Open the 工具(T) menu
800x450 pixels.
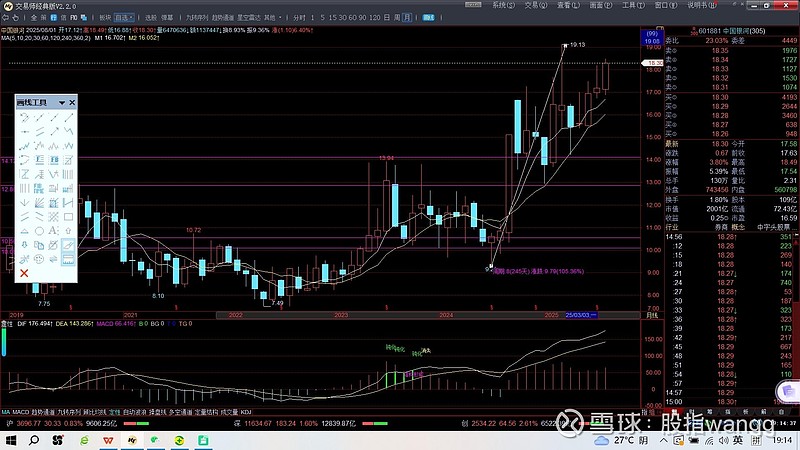[633, 5]
